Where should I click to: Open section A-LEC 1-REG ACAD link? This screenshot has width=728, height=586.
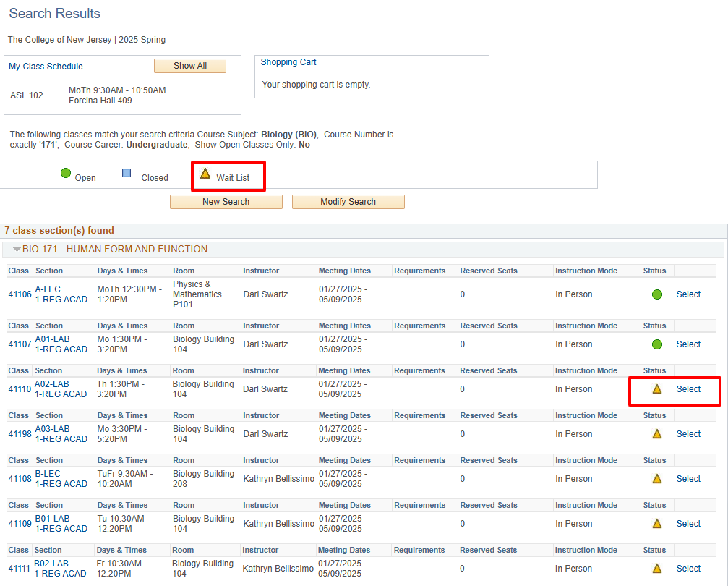click(61, 294)
